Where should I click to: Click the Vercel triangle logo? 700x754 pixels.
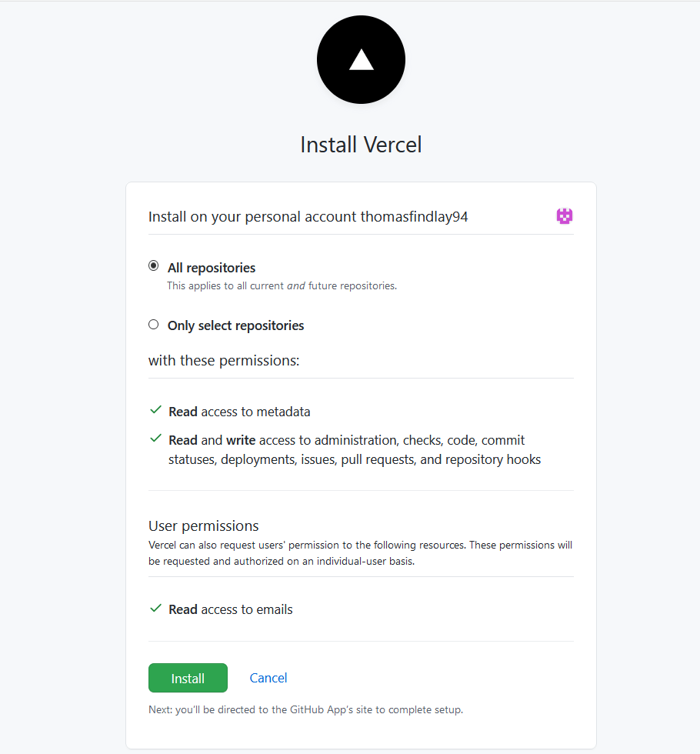[361, 60]
